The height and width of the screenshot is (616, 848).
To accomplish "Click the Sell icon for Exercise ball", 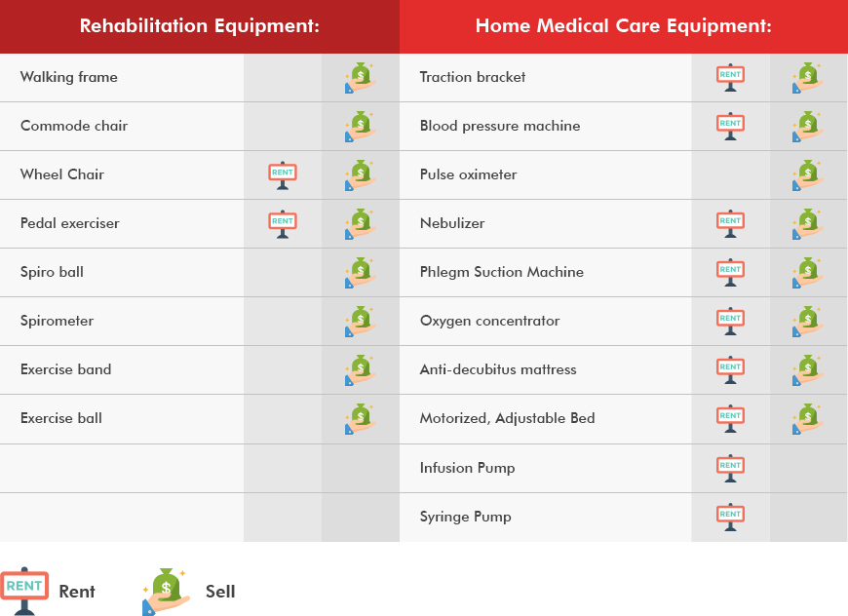I will point(360,419).
